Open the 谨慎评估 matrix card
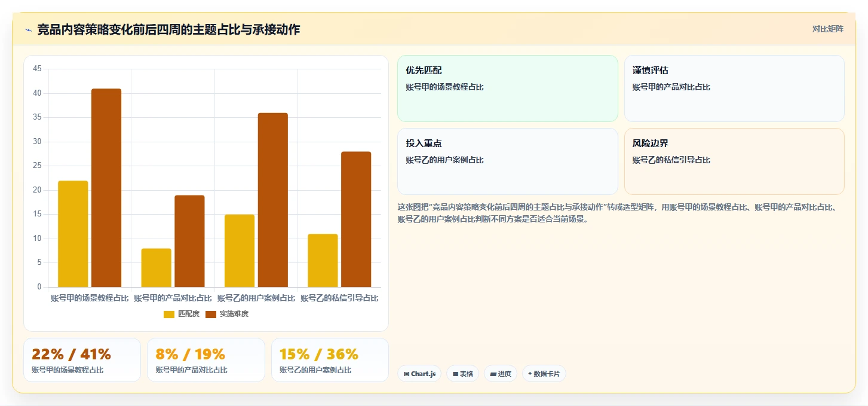Viewport: 868px width, 406px height. coord(734,88)
